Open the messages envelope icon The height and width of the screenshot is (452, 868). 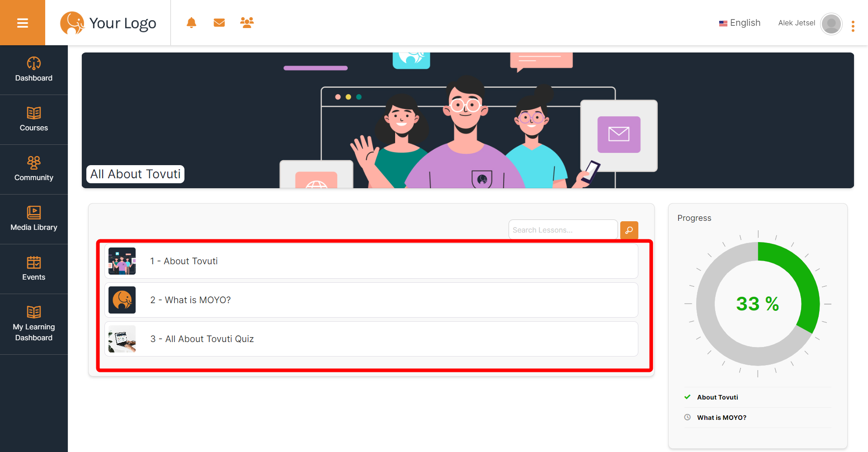(x=219, y=23)
